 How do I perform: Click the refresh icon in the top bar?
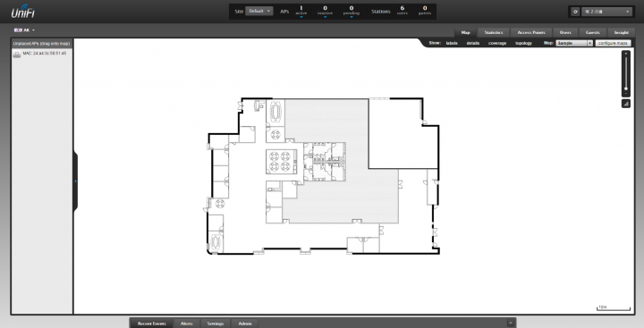tap(575, 12)
